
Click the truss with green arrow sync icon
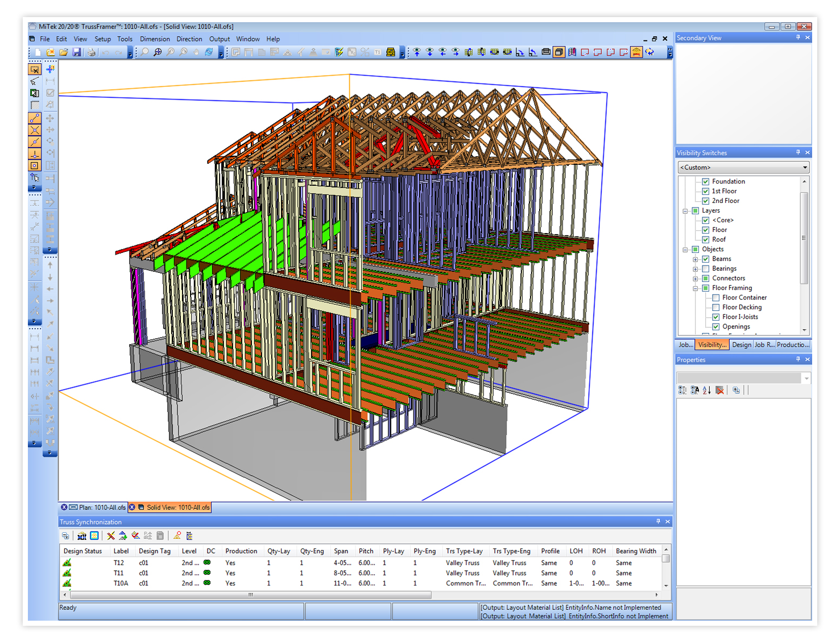(123, 535)
